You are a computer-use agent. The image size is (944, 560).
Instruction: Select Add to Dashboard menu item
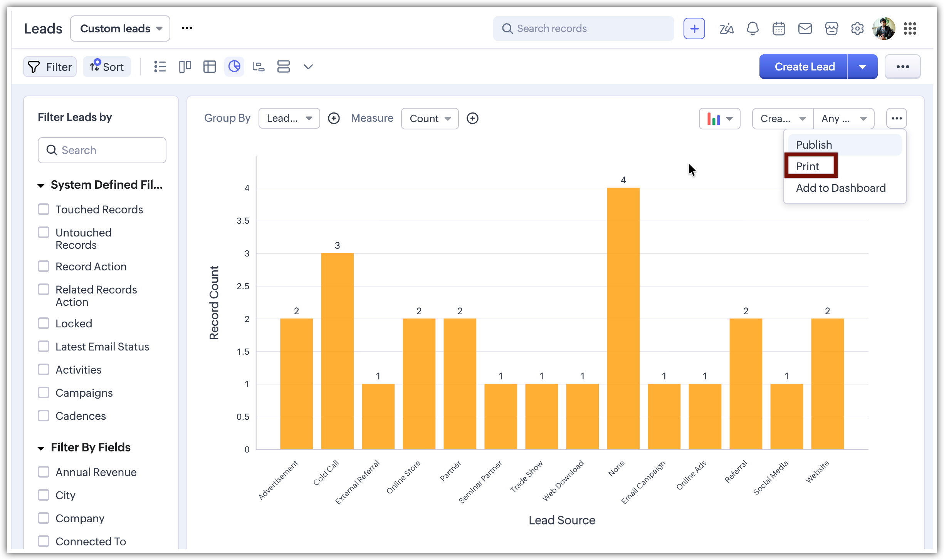click(x=841, y=188)
